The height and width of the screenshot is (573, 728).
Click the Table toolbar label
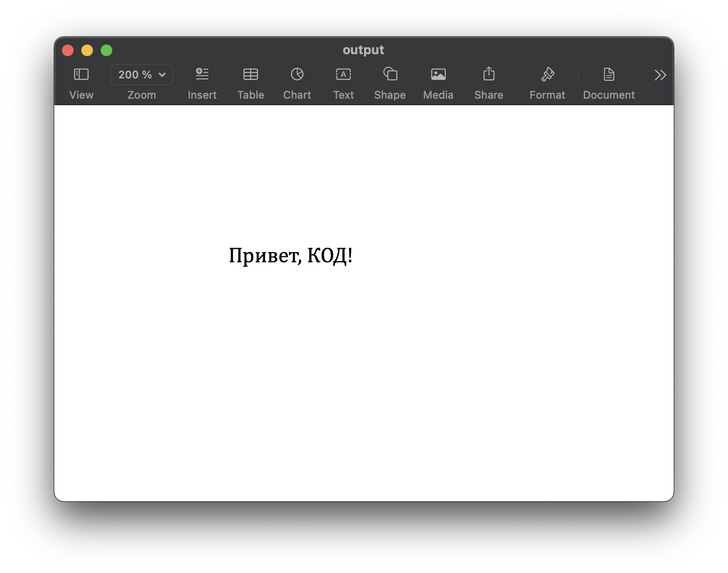click(x=250, y=95)
